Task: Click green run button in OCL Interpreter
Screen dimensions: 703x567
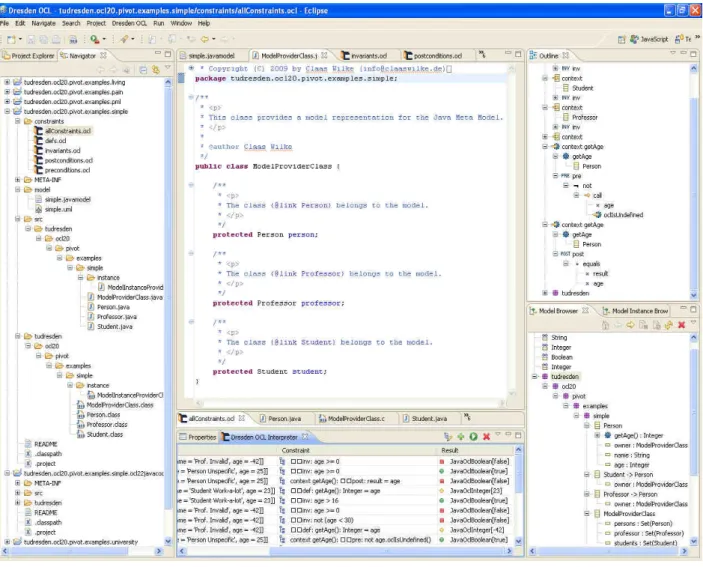Action: pyautogui.click(x=473, y=436)
